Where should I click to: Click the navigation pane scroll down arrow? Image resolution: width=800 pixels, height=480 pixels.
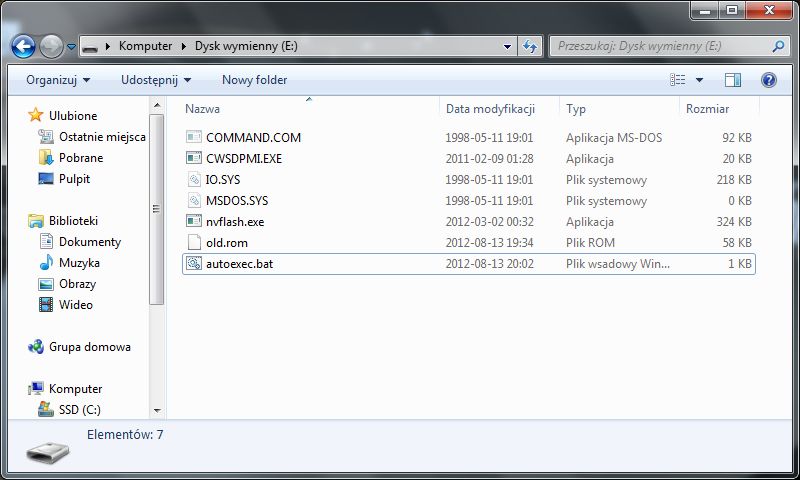[157, 411]
